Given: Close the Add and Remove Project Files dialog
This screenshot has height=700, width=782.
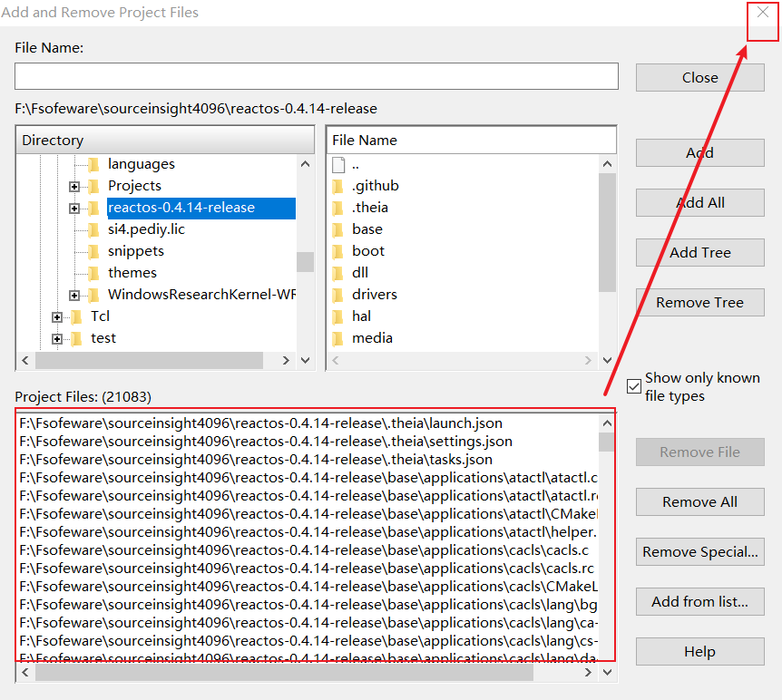Looking at the screenshot, I should (x=763, y=13).
